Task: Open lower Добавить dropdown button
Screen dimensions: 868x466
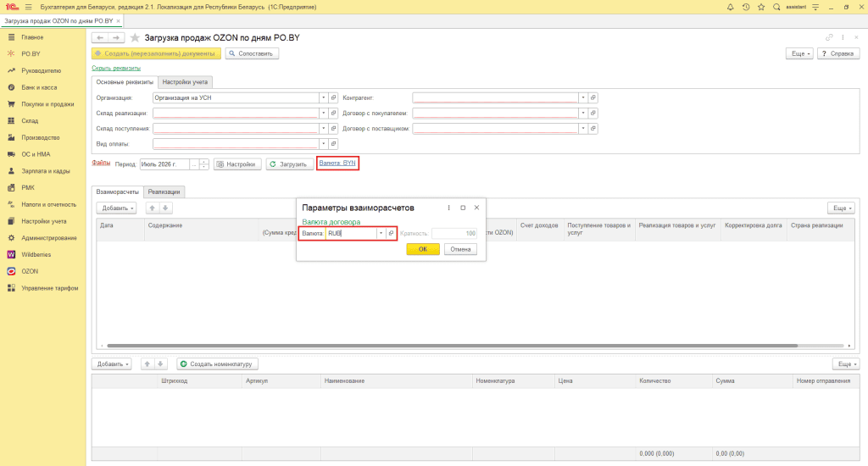Action: (x=111, y=364)
